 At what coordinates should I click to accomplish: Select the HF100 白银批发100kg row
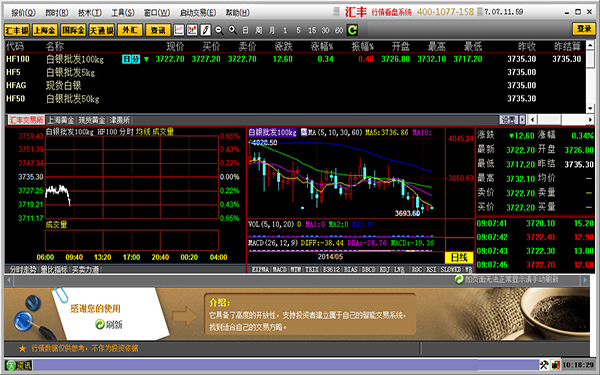coord(295,59)
